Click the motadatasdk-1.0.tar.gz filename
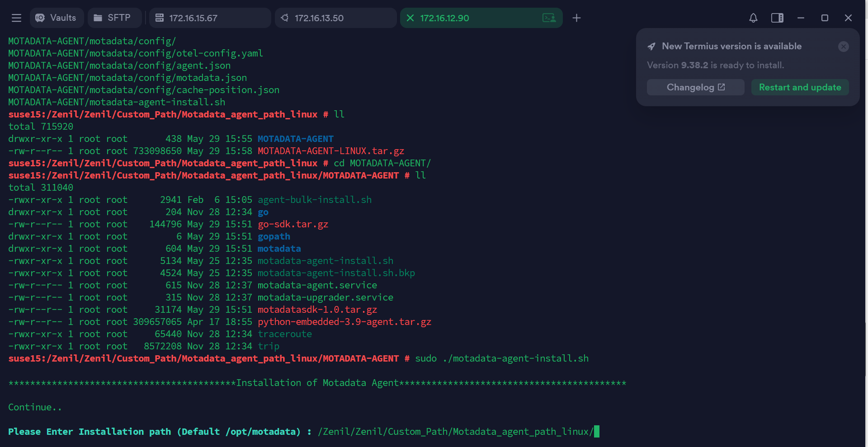Viewport: 868px width, 447px height. [x=317, y=310]
